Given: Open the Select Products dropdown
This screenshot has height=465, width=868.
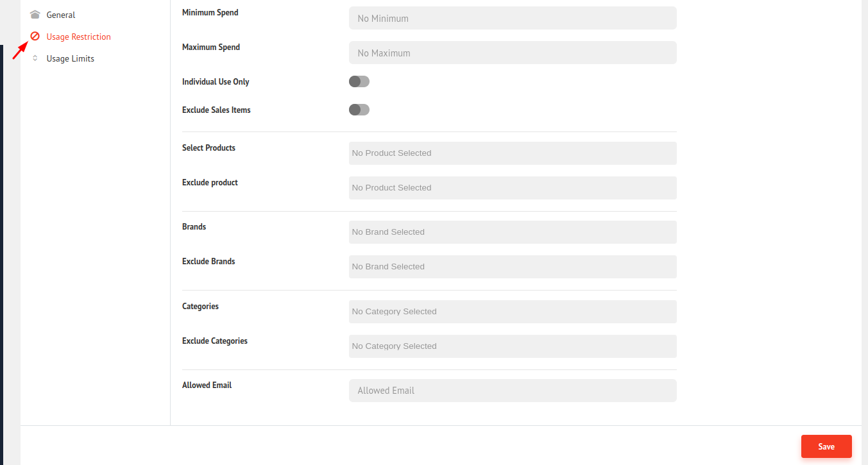Looking at the screenshot, I should point(512,153).
